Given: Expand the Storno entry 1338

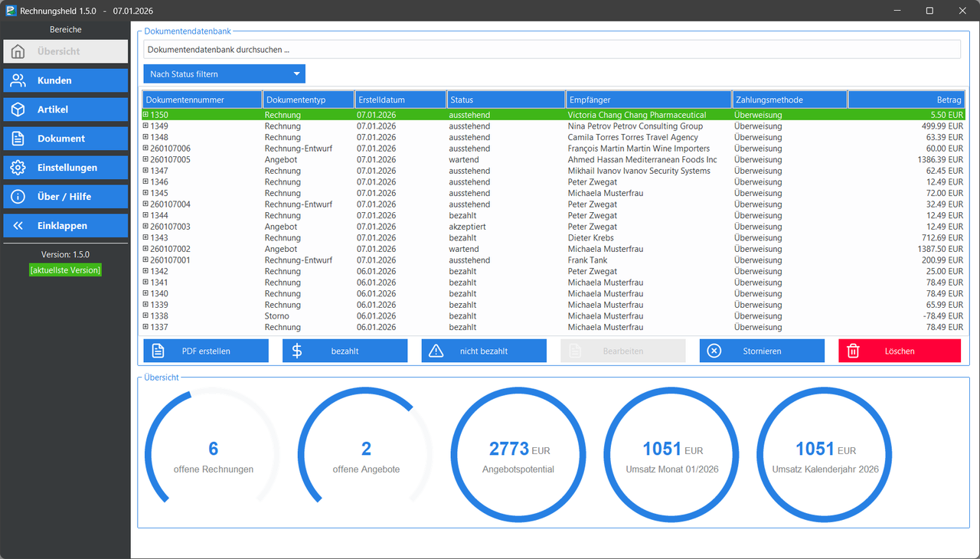Looking at the screenshot, I should (x=145, y=315).
